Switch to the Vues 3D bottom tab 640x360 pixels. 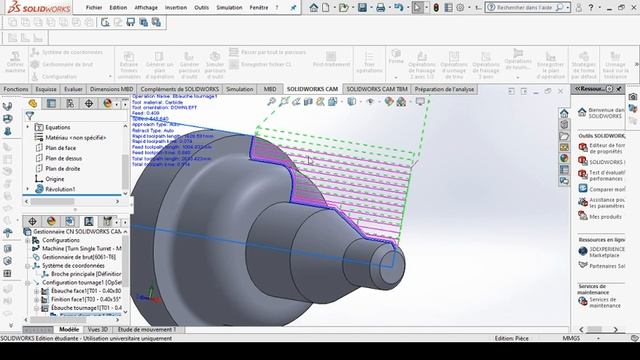98,329
